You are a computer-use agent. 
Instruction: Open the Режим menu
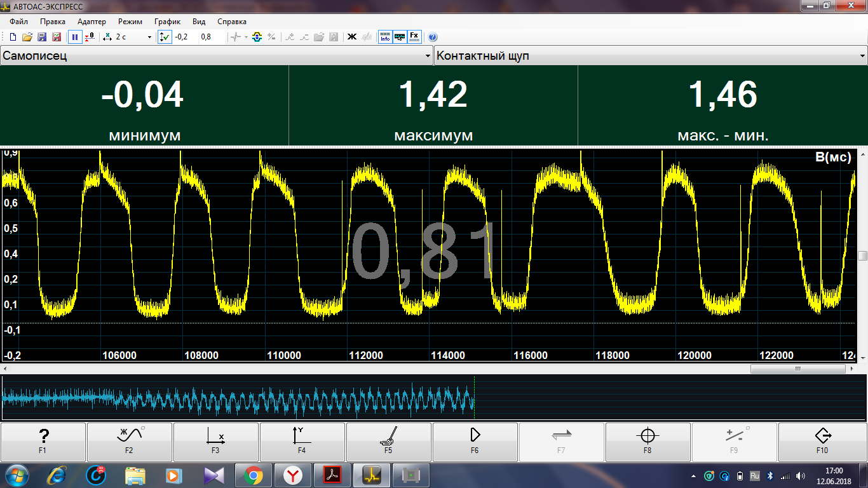click(130, 22)
